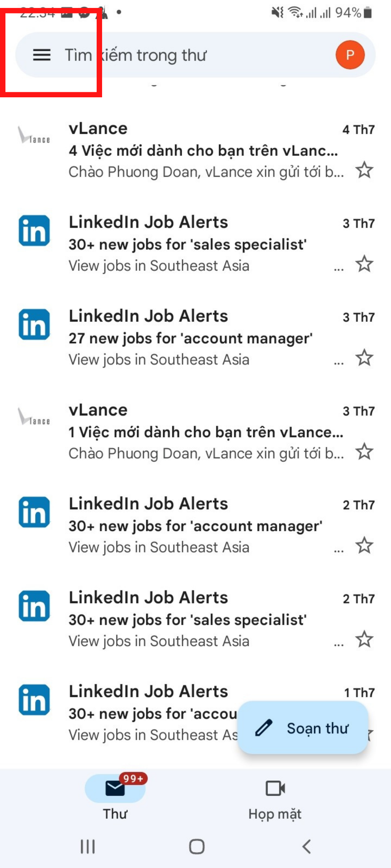This screenshot has width=391, height=868.
Task: Open the Android recent apps button
Action: pos(88,846)
